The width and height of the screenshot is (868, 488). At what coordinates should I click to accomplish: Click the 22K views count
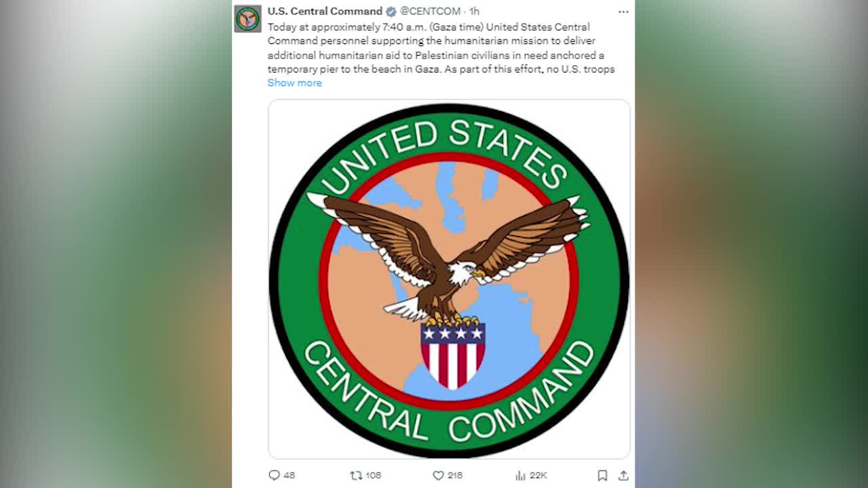pos(538,475)
